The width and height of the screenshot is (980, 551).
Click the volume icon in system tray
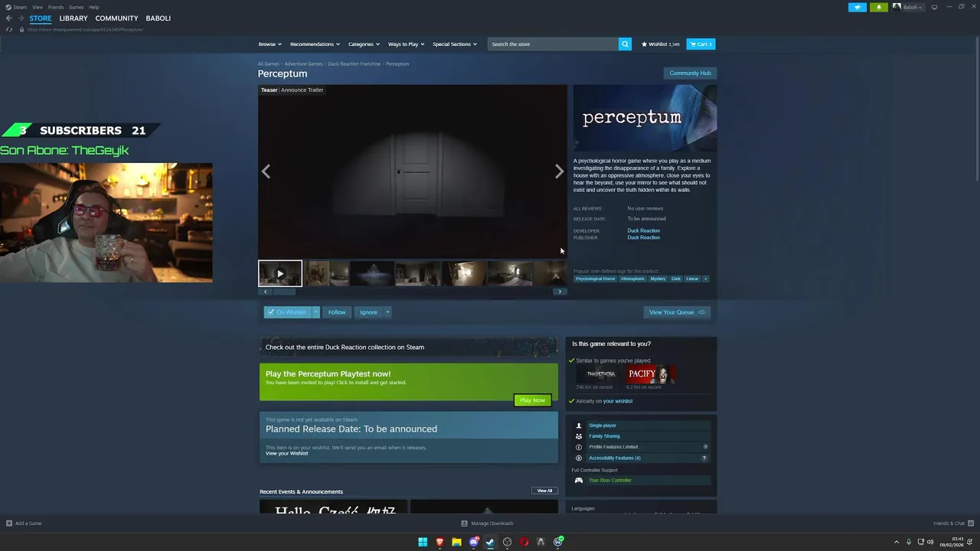[930, 542]
